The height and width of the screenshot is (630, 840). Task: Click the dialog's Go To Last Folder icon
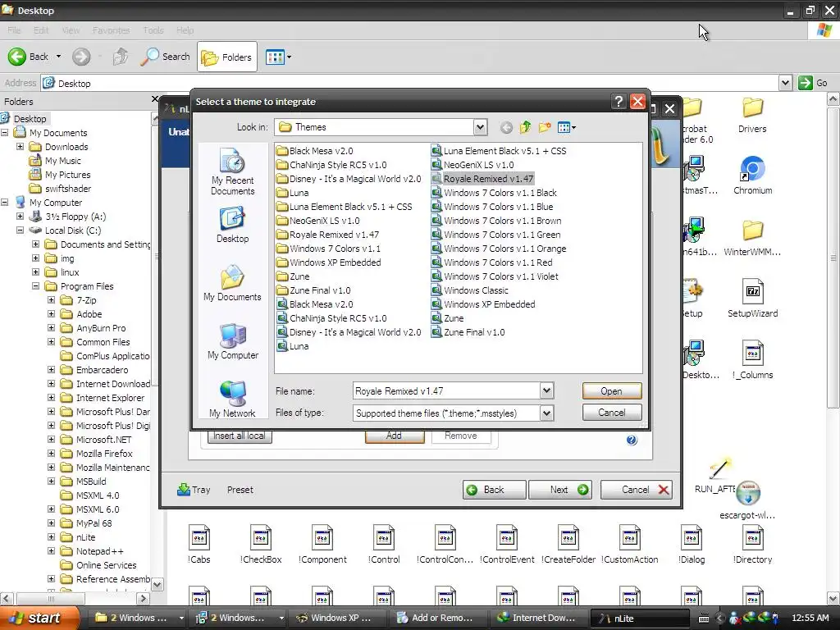[x=506, y=127]
